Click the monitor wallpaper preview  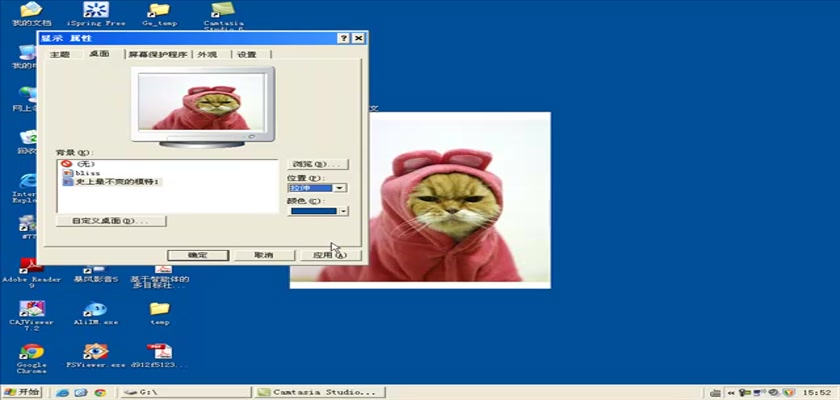[202, 102]
